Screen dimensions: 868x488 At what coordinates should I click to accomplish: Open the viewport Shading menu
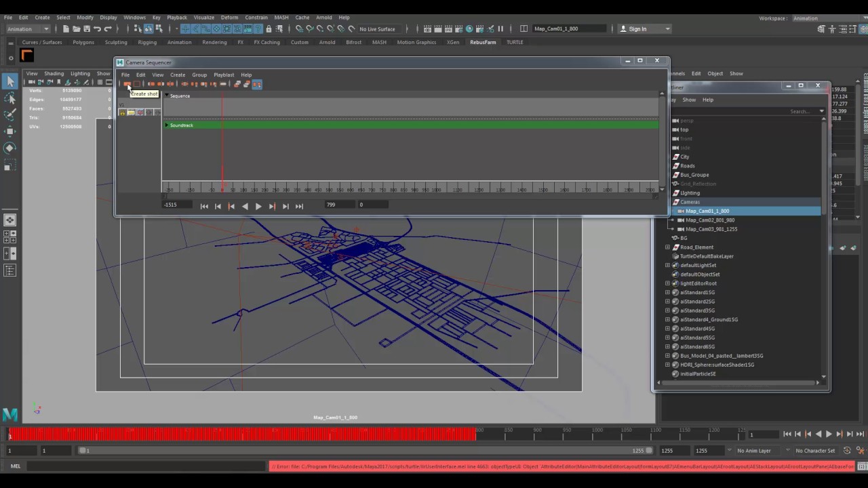tap(54, 73)
